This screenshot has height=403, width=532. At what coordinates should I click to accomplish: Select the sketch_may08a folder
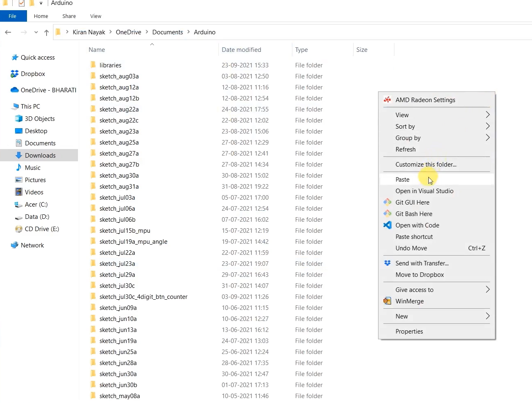[120, 396]
